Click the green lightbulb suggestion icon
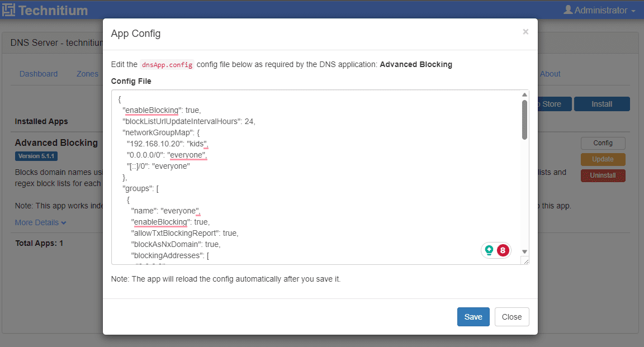This screenshot has width=644, height=347. tap(489, 250)
